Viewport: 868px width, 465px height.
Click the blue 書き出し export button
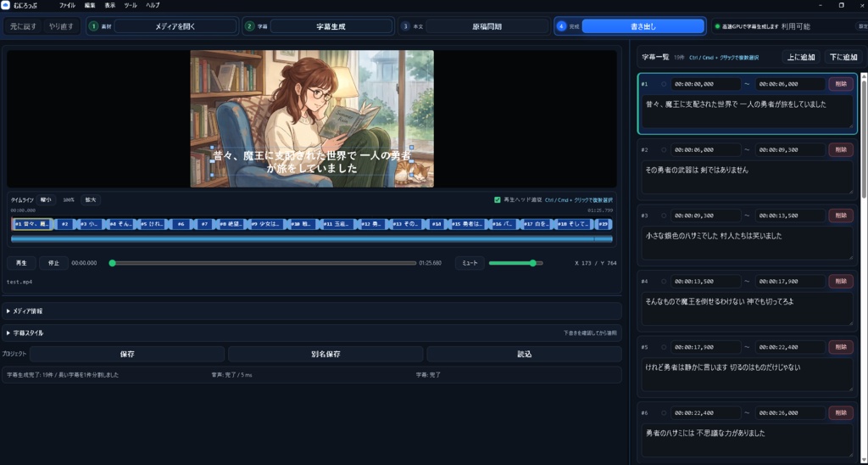pos(643,26)
